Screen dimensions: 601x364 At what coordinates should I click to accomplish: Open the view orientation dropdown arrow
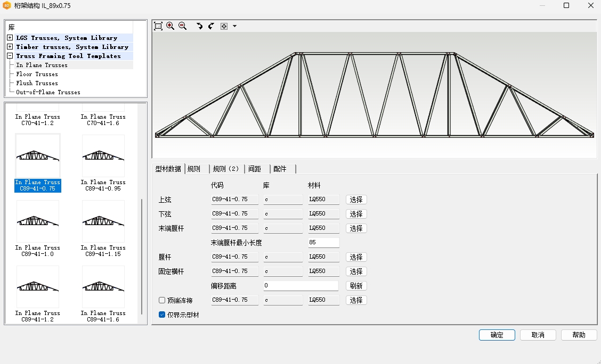(x=234, y=26)
